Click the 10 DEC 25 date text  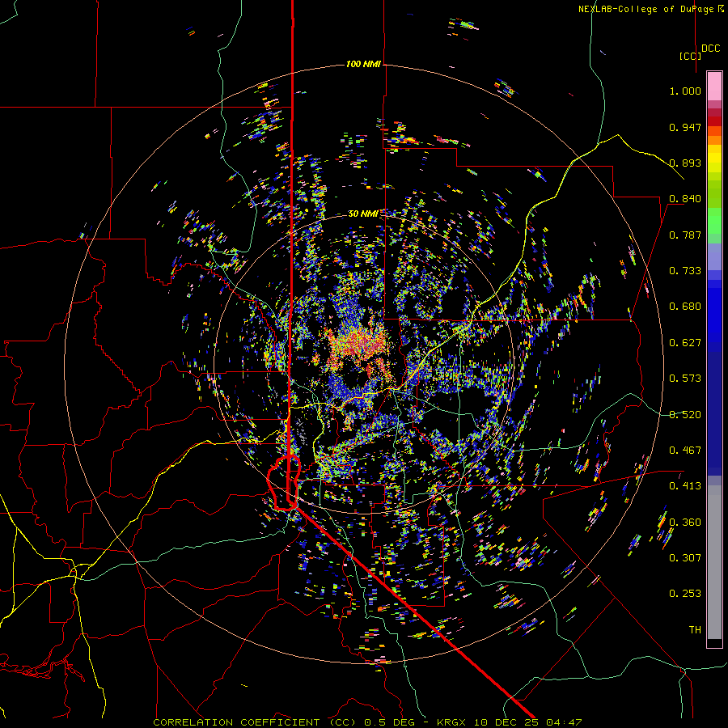point(506,722)
